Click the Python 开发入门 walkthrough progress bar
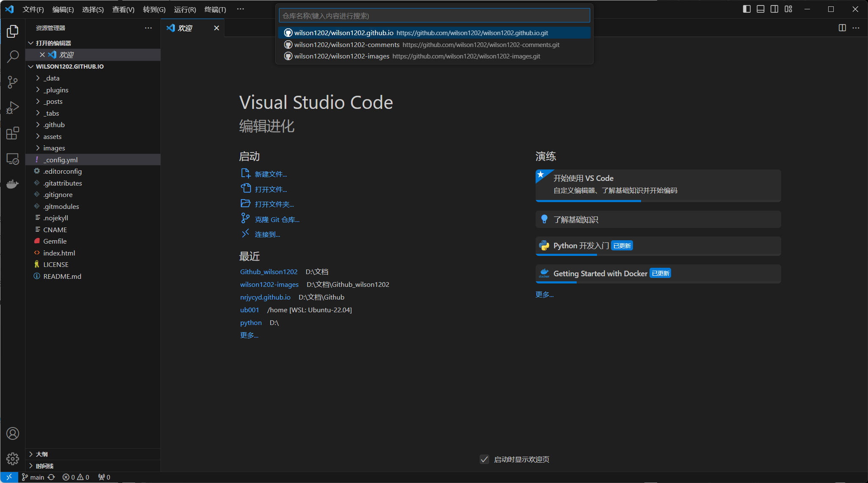 pos(567,255)
